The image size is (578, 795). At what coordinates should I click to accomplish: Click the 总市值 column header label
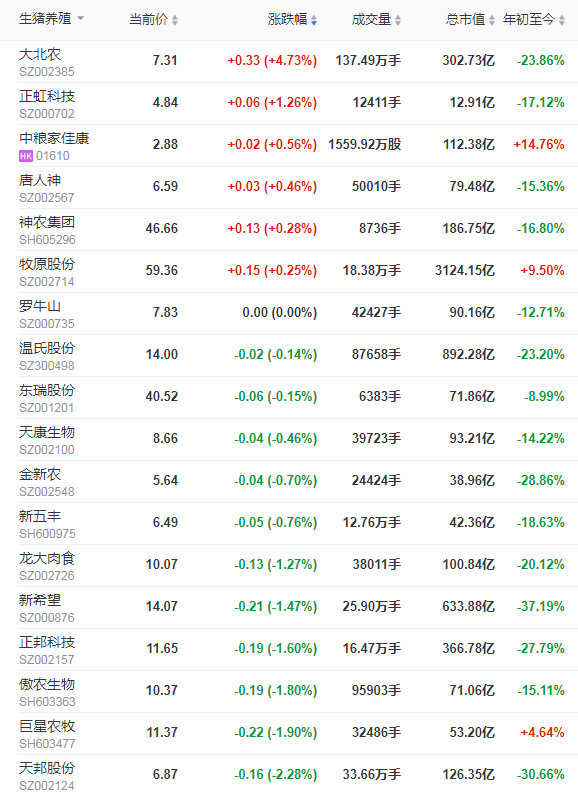coord(465,20)
